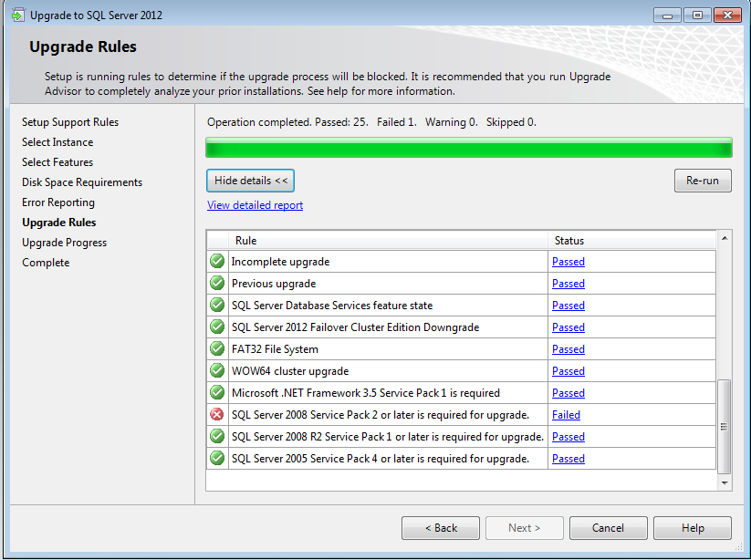Screen dimensions: 751x560
Task: Select Setup Support Rules step in sidebar
Action: pos(70,122)
